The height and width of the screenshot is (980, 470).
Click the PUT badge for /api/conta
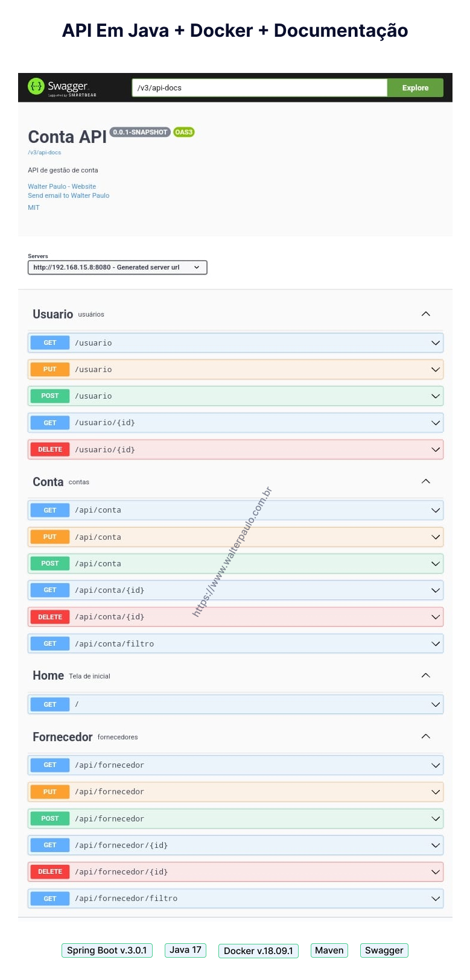point(49,537)
